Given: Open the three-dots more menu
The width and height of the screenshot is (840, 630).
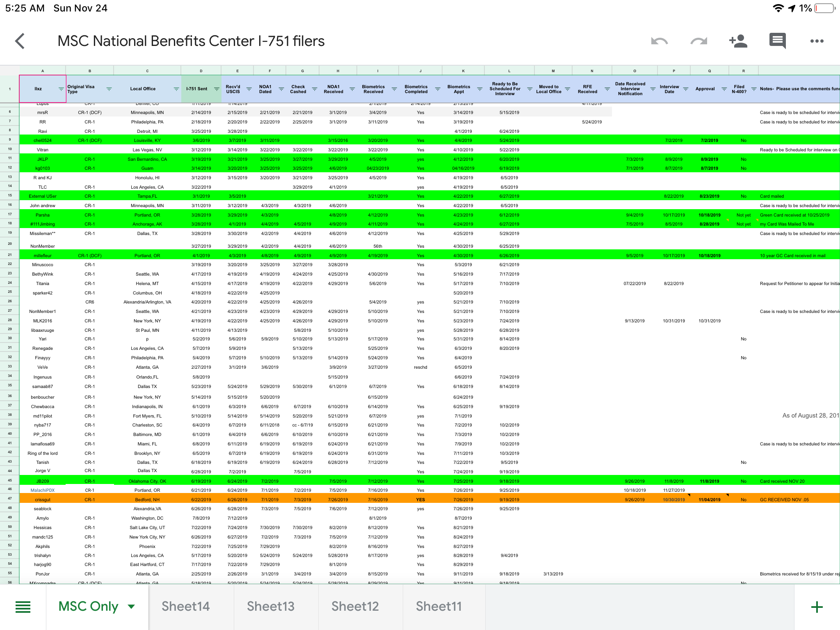Looking at the screenshot, I should (x=817, y=41).
